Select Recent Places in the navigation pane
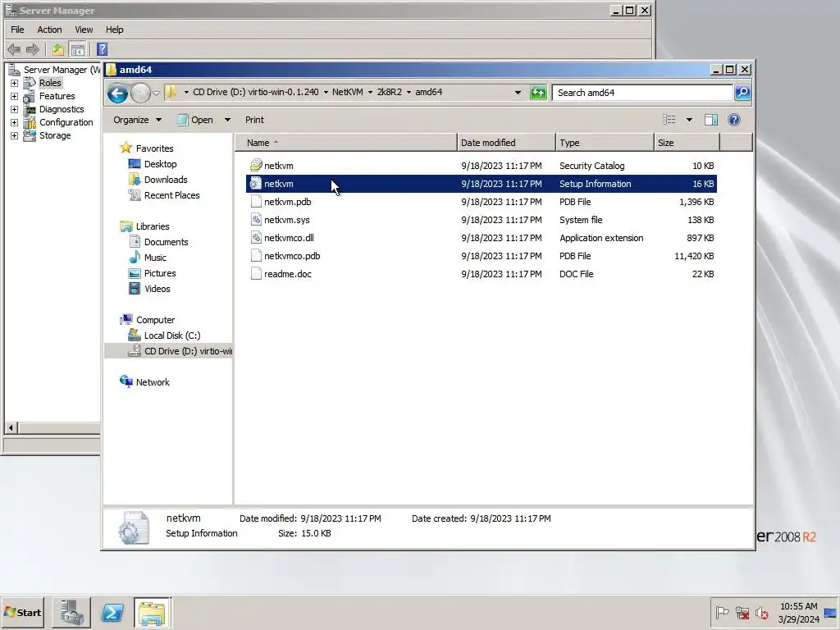Image resolution: width=840 pixels, height=630 pixels. [x=164, y=195]
